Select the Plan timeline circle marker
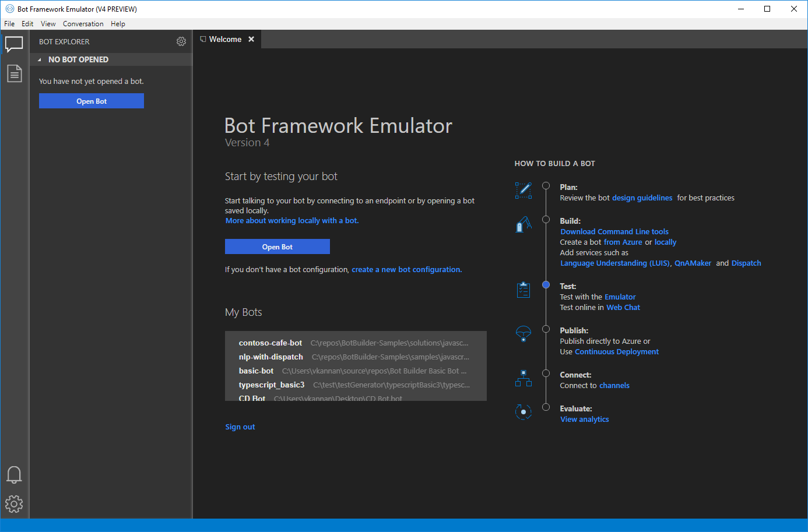Viewport: 808px width, 532px height. point(546,186)
